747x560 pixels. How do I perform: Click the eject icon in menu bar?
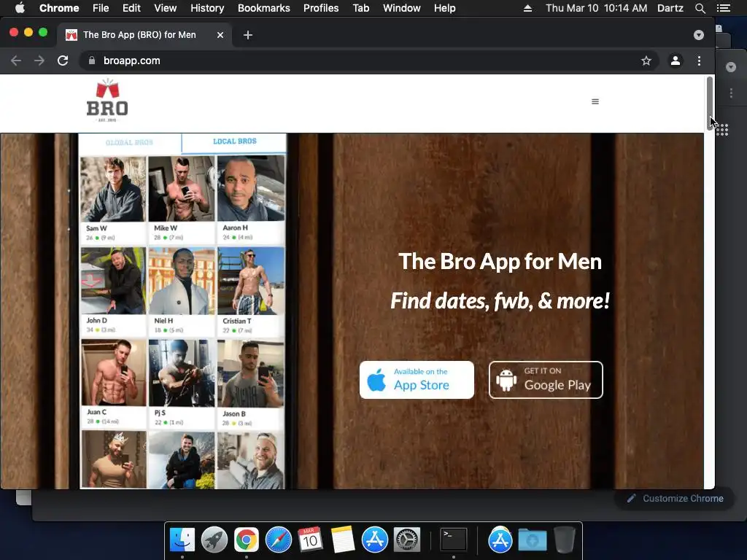coord(527,8)
